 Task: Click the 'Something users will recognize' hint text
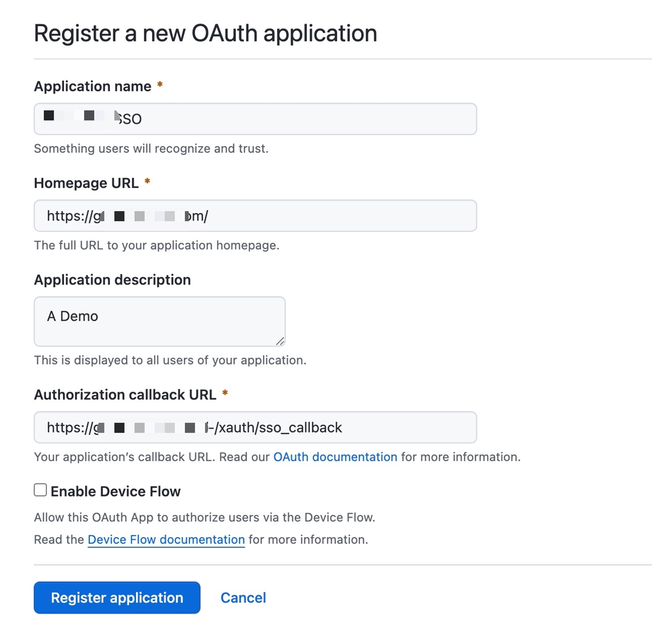click(151, 149)
